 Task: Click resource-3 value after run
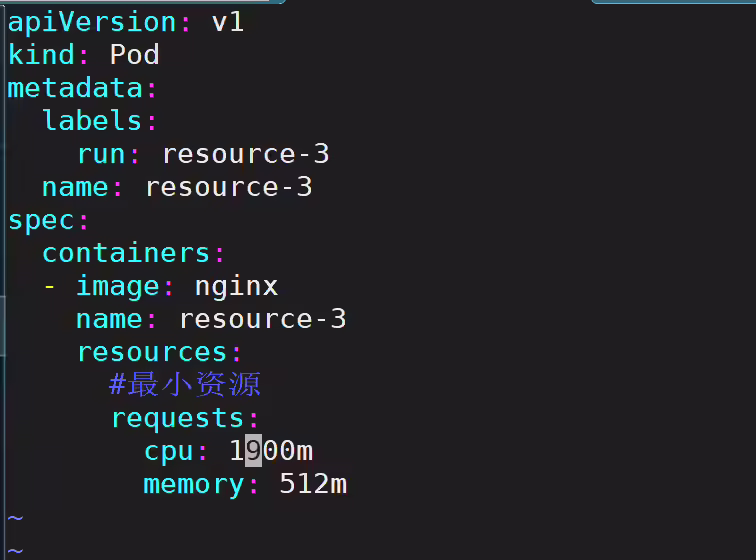(246, 154)
